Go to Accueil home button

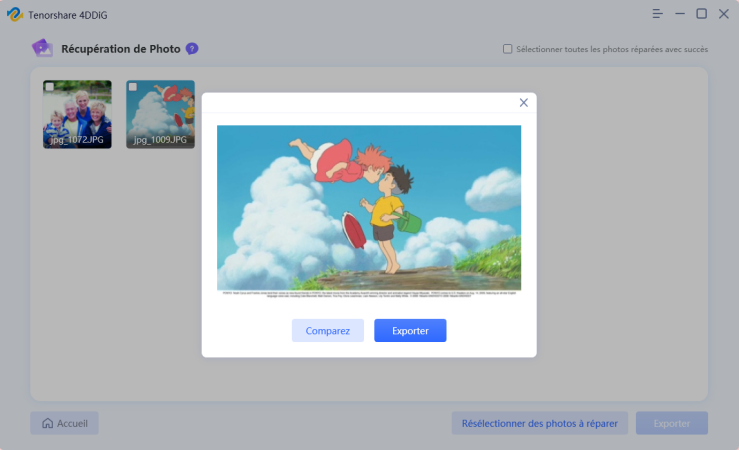pos(65,423)
